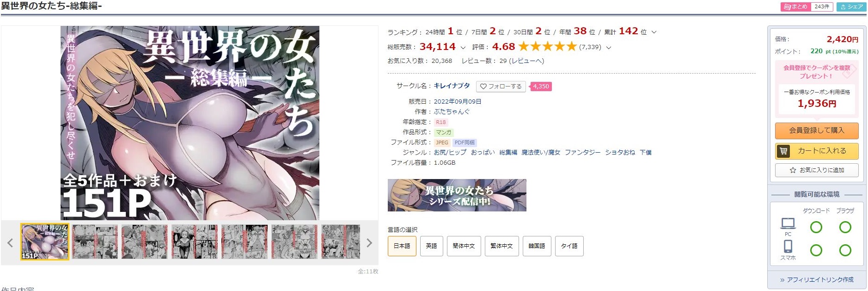Click the star お気に入りに追加 button
This screenshot has width=868, height=291.
coord(816,170)
